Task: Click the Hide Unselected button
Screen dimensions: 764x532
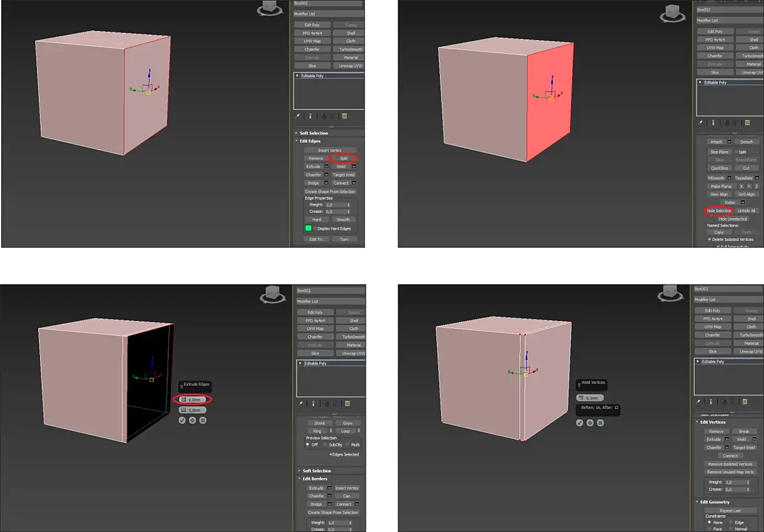Action: tap(732, 219)
